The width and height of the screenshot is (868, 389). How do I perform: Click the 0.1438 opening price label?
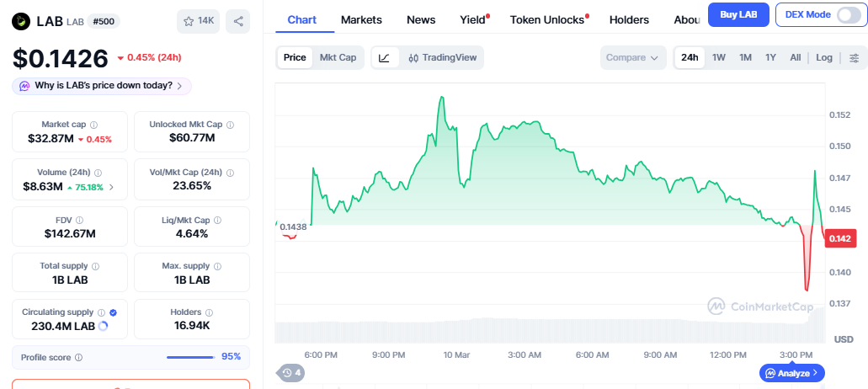click(293, 226)
